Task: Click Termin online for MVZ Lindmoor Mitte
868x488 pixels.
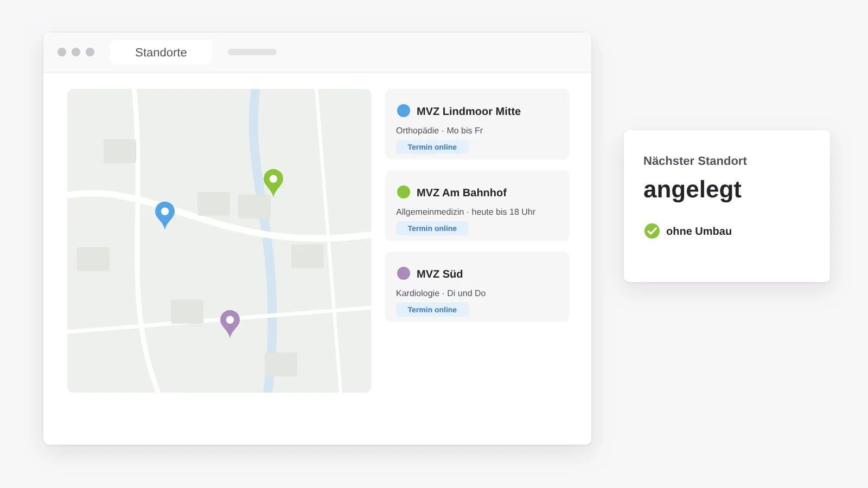Action: (432, 147)
